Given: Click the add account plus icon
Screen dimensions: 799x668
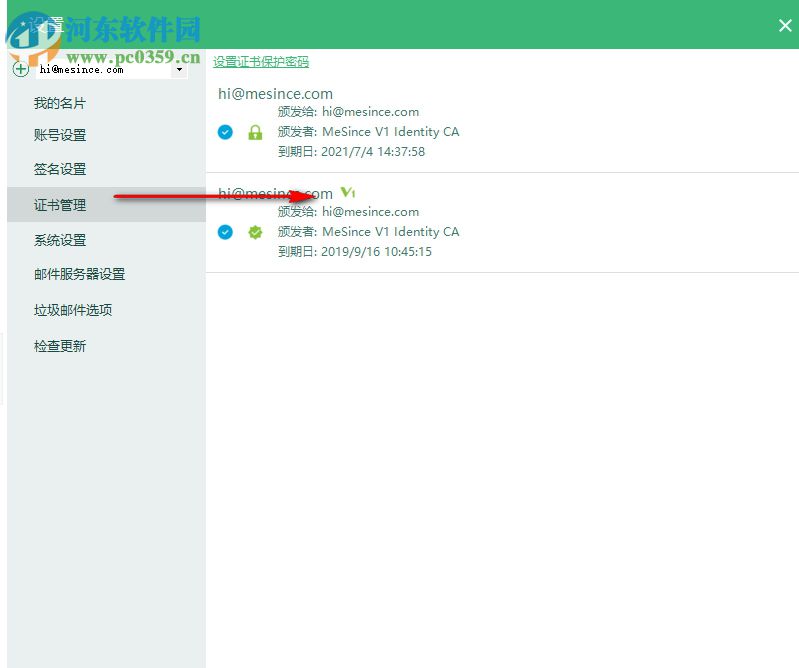Looking at the screenshot, I should coord(20,69).
